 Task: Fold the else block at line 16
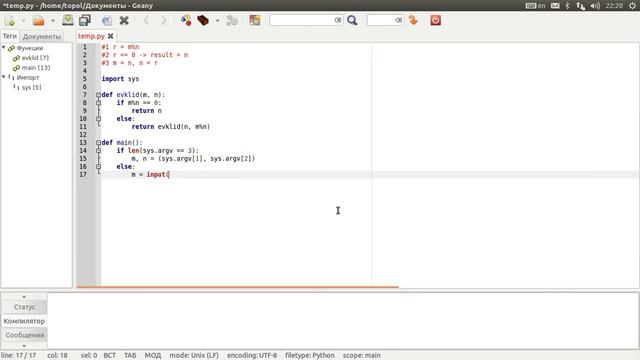click(x=98, y=167)
